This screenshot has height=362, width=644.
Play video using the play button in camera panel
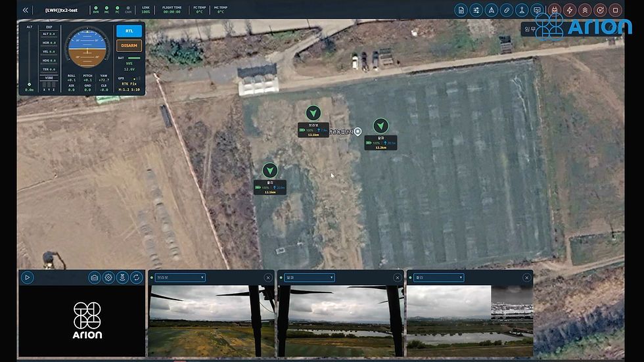[x=27, y=277]
